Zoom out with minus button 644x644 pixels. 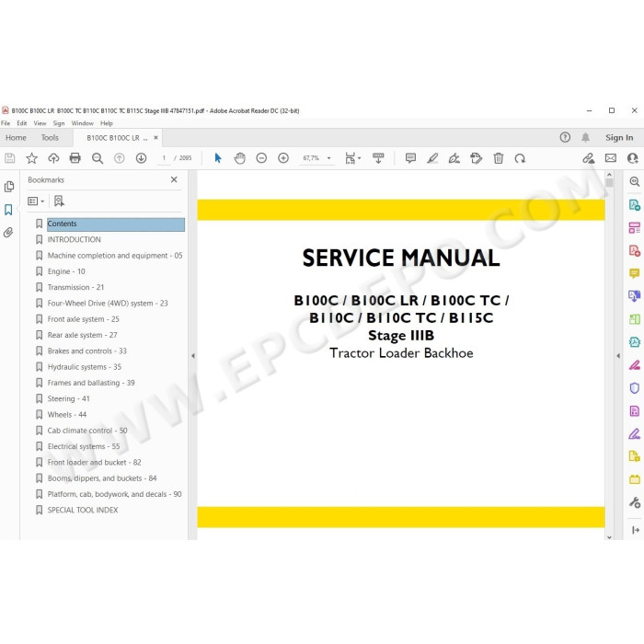click(x=261, y=158)
